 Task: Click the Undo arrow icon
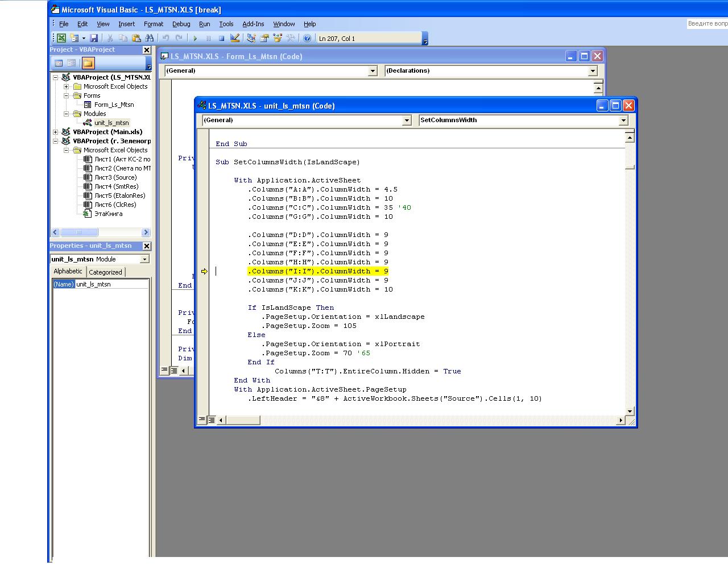pyautogui.click(x=166, y=38)
